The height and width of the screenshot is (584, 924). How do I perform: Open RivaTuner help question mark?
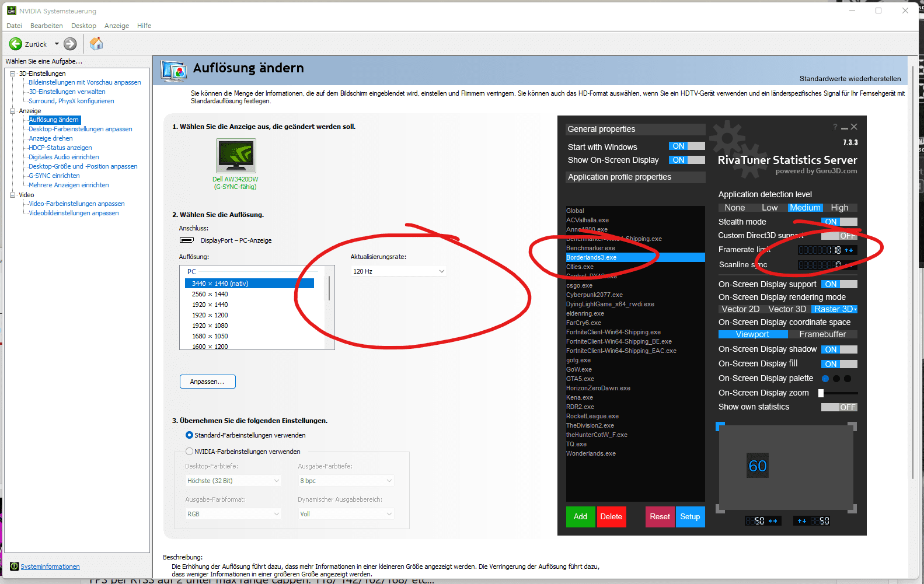coord(835,127)
